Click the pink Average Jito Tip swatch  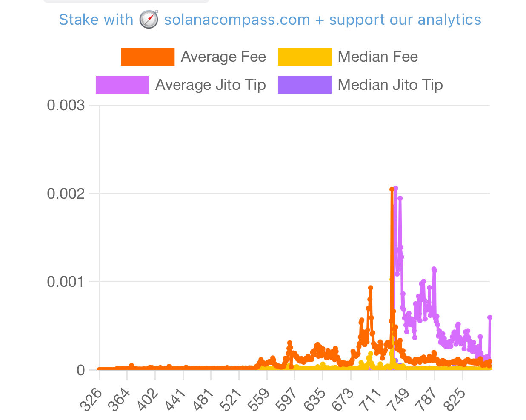pos(123,85)
